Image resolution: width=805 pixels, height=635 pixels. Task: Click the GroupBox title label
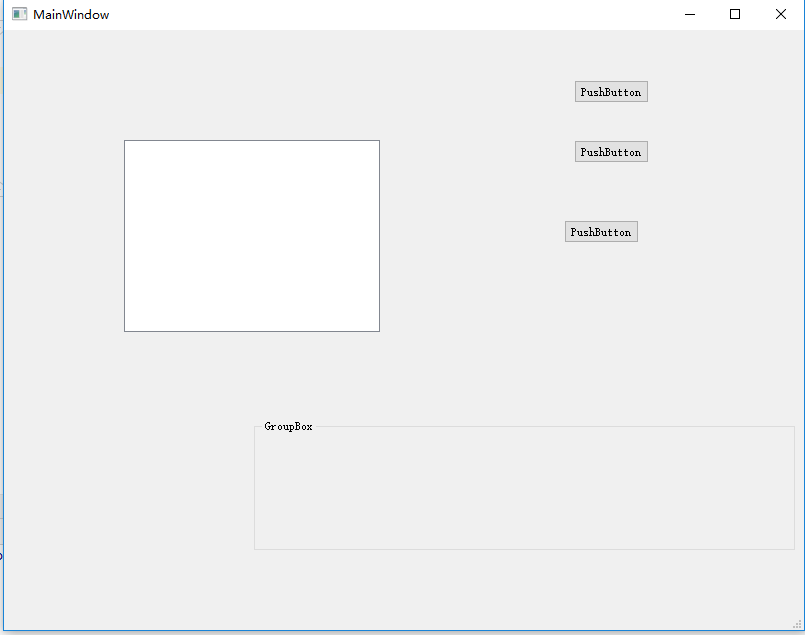click(x=288, y=427)
